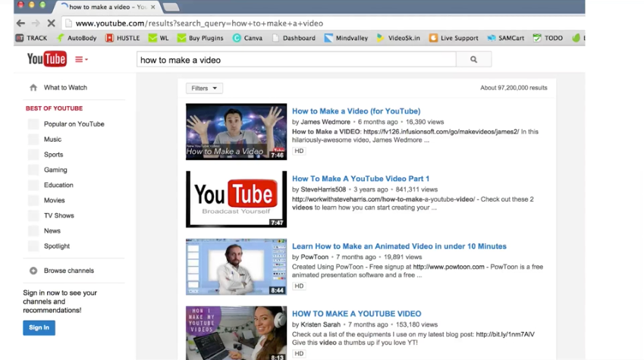This screenshot has width=644, height=360.
Task: Close the current browser tab
Action: (152, 7)
